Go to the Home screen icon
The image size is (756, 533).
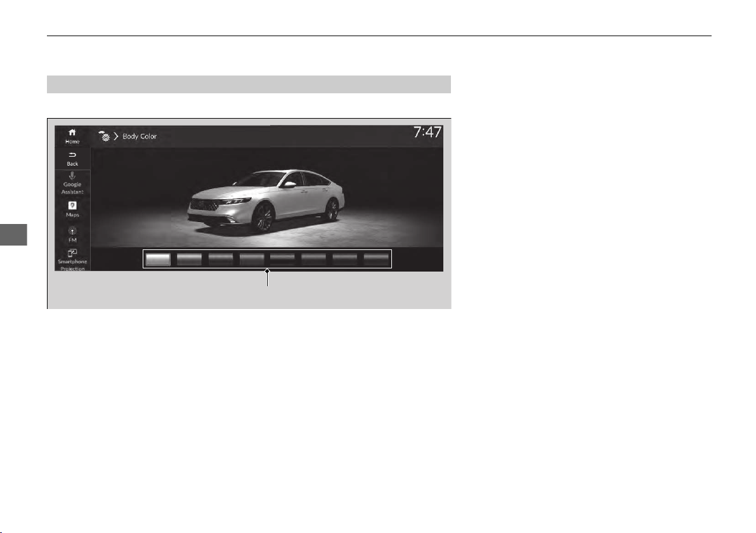72,132
